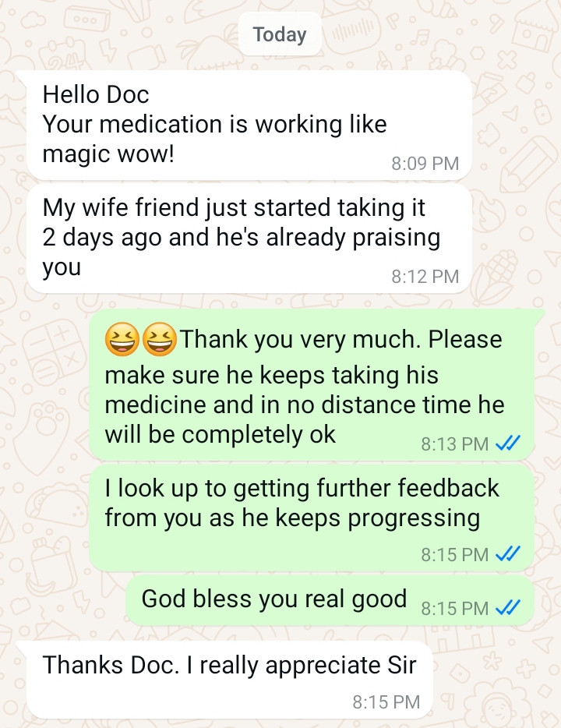561x728 pixels.
Task: Tap the text 'magic wow!'
Action: [108, 154]
